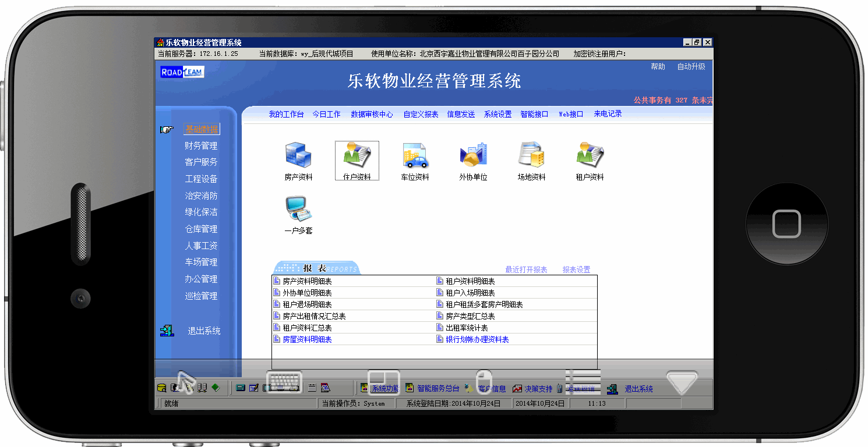
Task: Open 信息发送 tab
Action: 461,114
